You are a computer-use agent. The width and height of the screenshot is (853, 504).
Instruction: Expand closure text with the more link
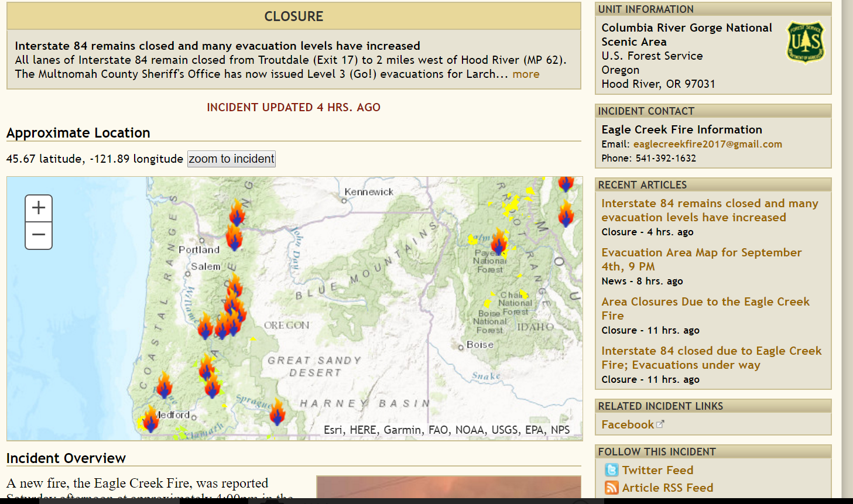pos(526,74)
